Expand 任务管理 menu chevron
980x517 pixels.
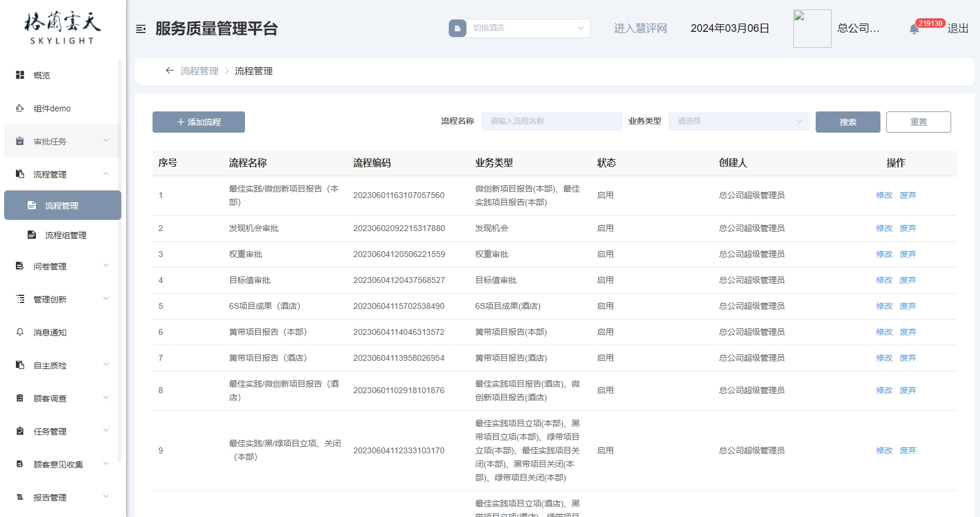(x=106, y=430)
